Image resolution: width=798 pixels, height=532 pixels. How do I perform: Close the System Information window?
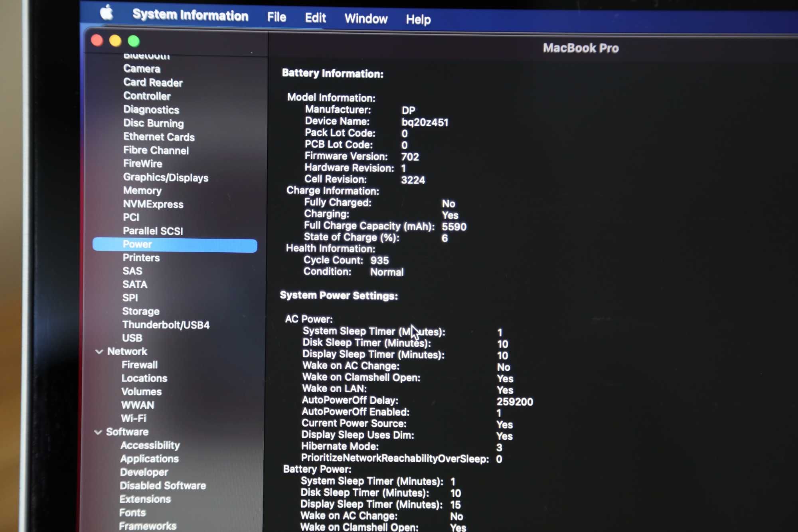97,40
